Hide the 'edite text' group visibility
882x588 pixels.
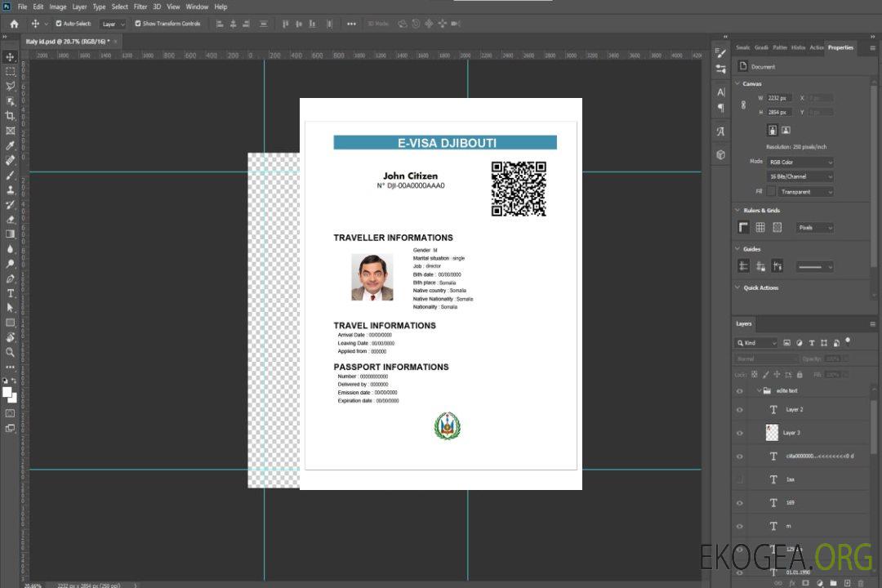(740, 391)
